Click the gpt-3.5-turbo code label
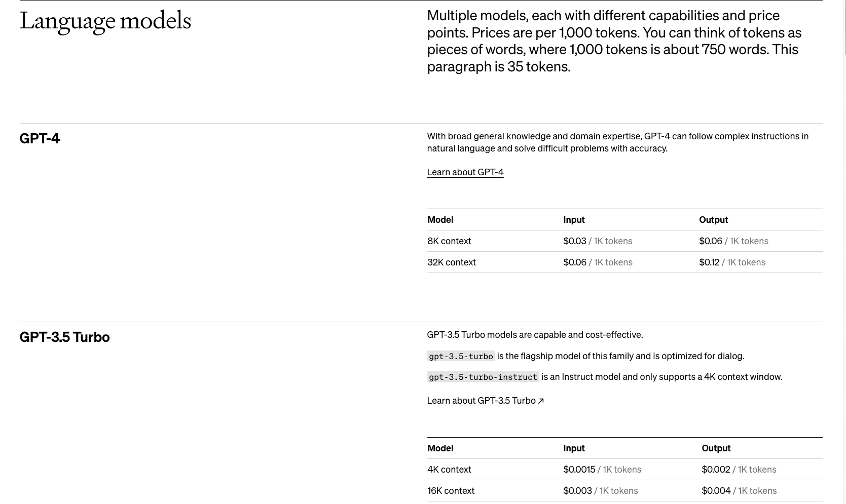 461,356
